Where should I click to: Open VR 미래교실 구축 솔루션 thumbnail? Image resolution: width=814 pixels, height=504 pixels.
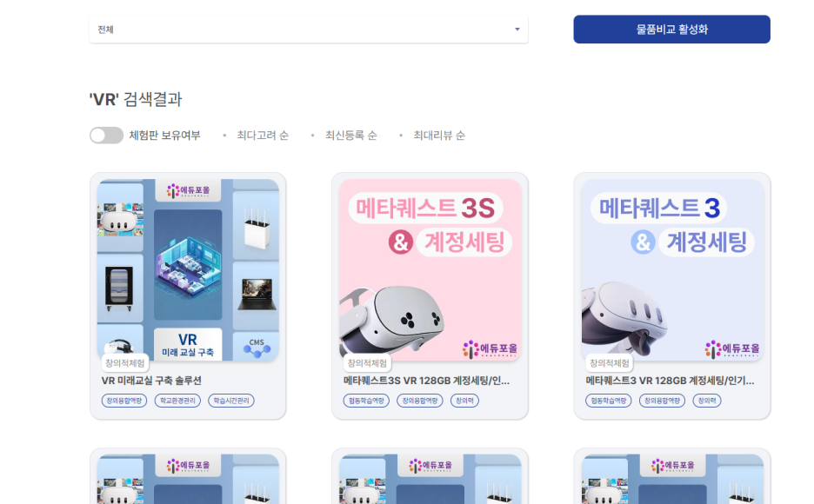pos(188,269)
